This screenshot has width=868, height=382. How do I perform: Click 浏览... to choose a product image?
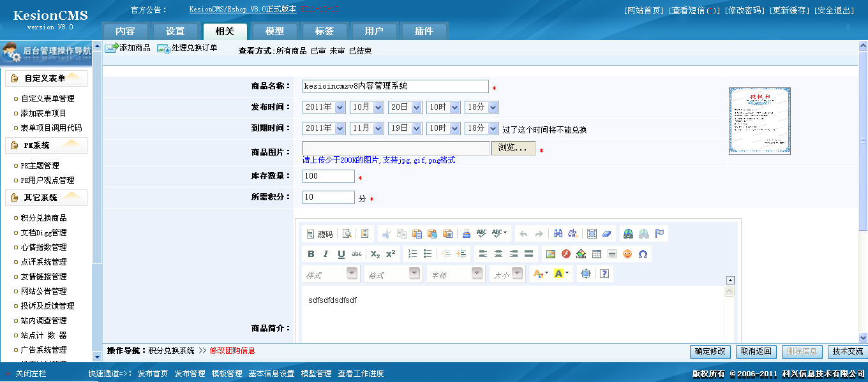[x=513, y=147]
